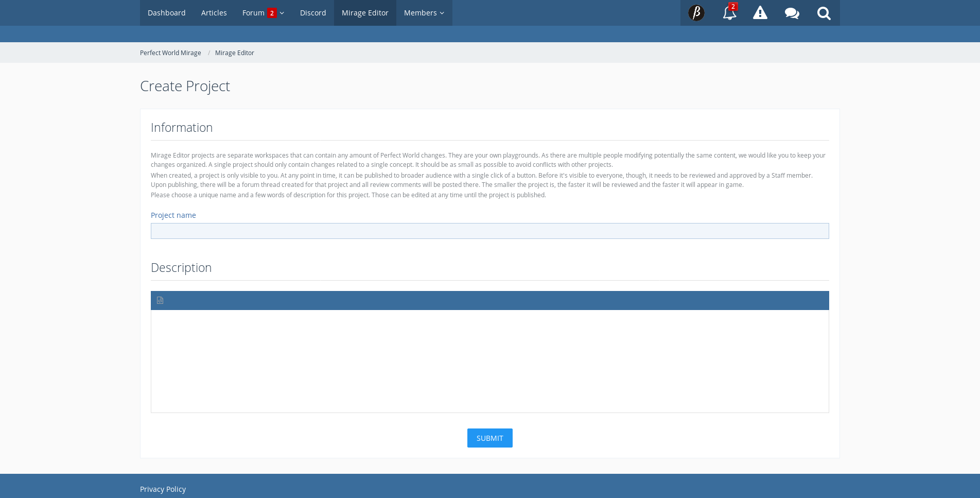Screen dimensions: 980x498
Task: Click the red unread badge beside Forum
Action: coord(272,13)
